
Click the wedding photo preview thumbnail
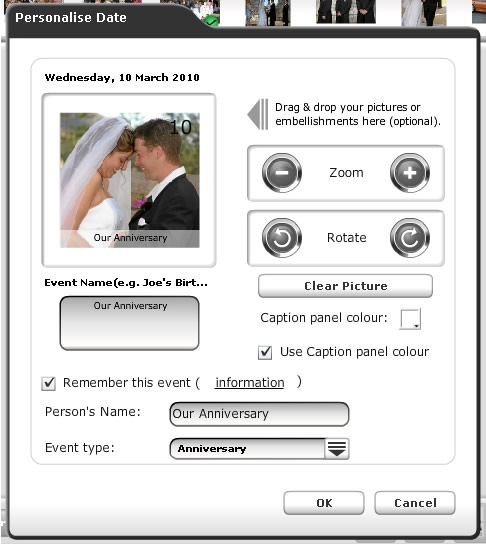click(x=130, y=180)
